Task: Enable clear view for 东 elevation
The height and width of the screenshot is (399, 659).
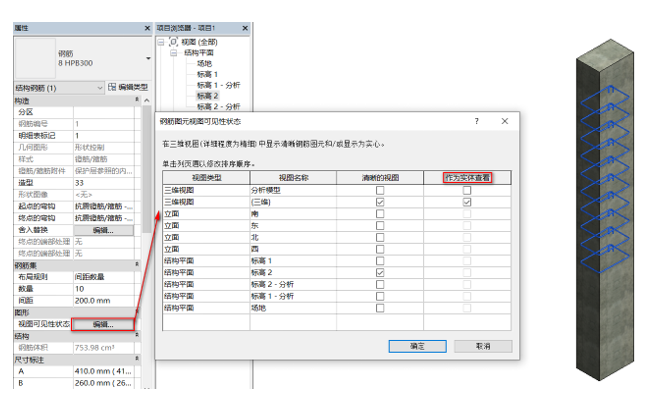Action: pyautogui.click(x=380, y=225)
